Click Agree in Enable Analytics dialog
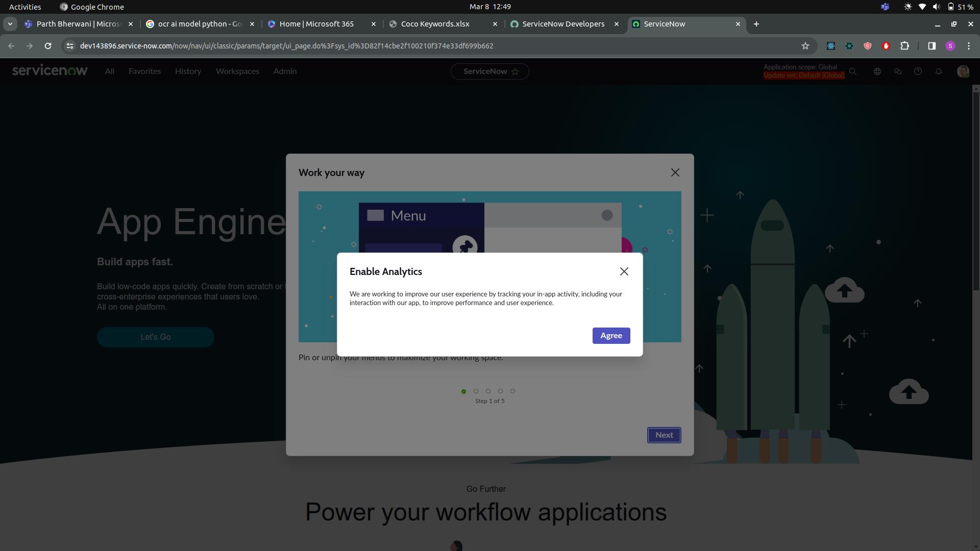 (x=611, y=336)
